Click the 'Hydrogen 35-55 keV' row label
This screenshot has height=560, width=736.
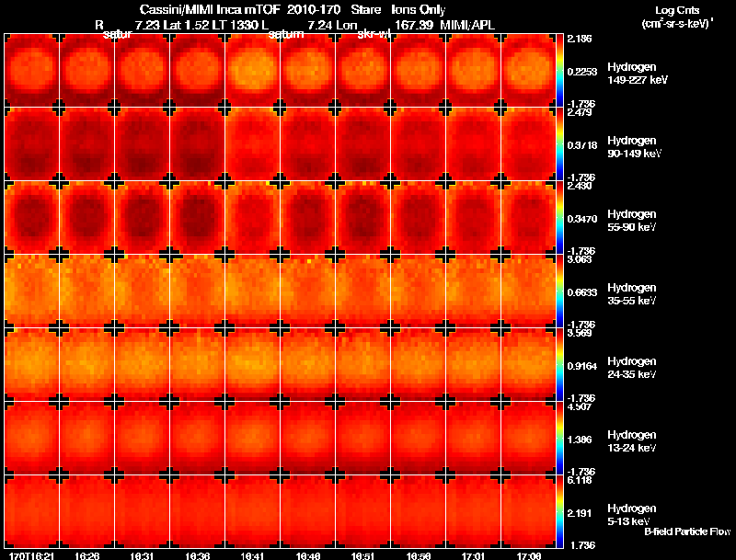(632, 294)
